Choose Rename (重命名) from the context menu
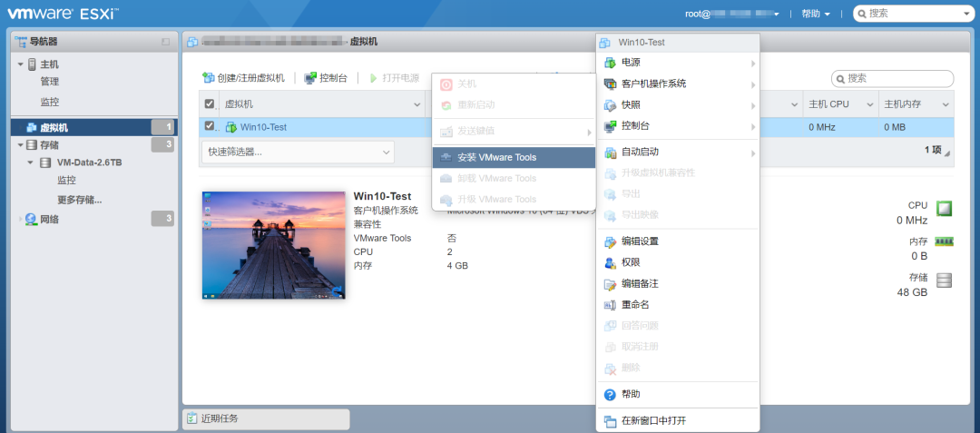Image resolution: width=980 pixels, height=433 pixels. pyautogui.click(x=678, y=305)
